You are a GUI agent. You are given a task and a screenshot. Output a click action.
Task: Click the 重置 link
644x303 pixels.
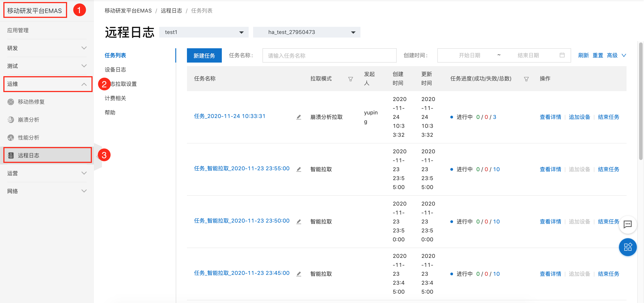click(x=598, y=55)
